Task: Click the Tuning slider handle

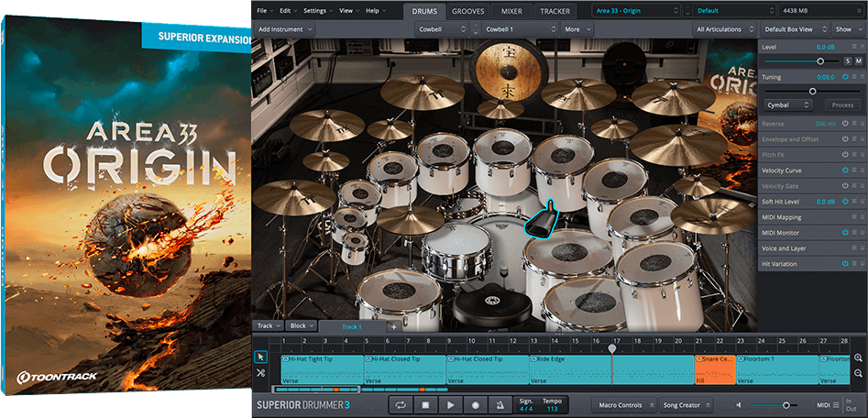Action: (x=813, y=91)
